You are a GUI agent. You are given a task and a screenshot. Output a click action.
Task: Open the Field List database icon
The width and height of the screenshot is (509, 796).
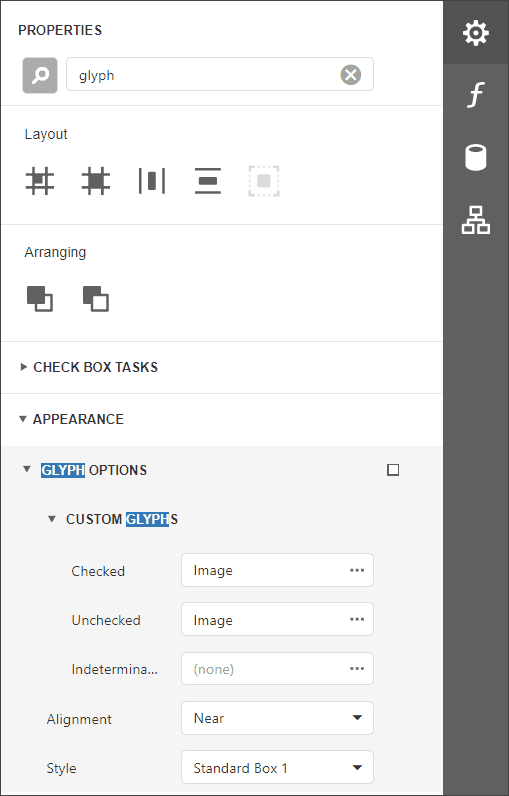pos(476,157)
